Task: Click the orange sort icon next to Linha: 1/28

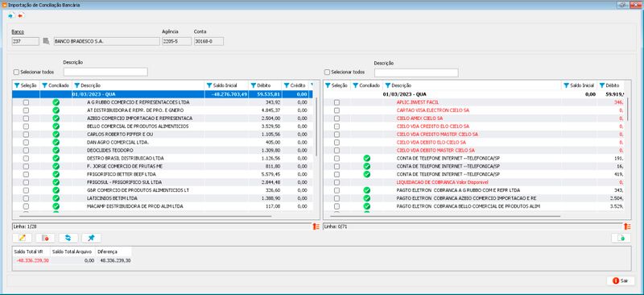Action: [x=316, y=226]
